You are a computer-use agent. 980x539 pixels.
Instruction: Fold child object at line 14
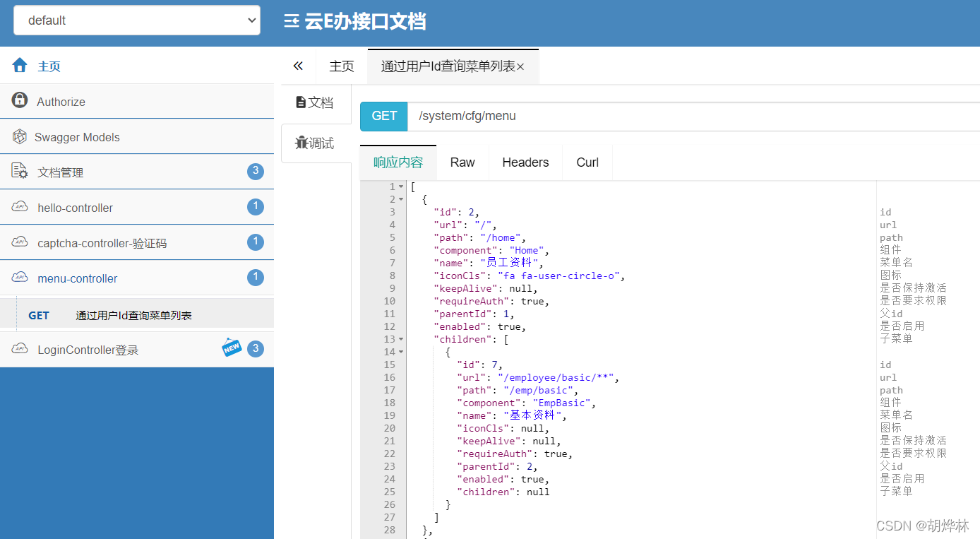(x=401, y=353)
